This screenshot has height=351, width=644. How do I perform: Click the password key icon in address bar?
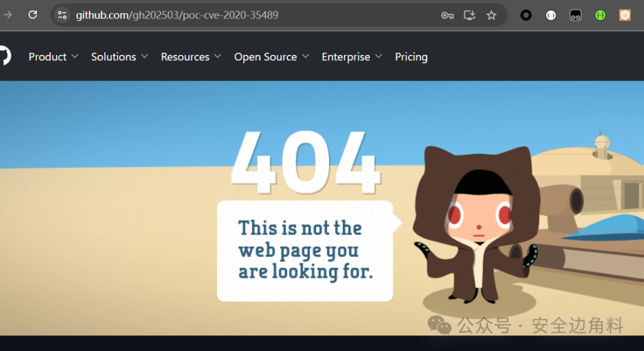click(447, 16)
